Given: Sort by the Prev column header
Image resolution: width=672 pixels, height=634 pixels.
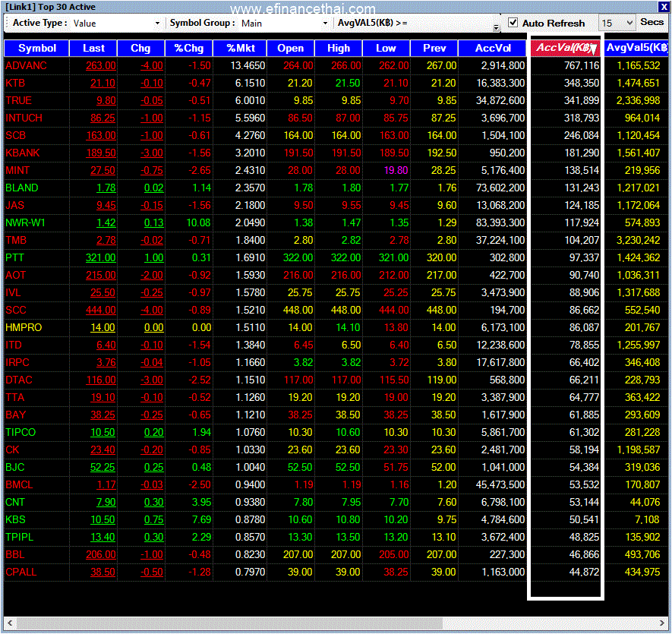Looking at the screenshot, I should (x=434, y=48).
